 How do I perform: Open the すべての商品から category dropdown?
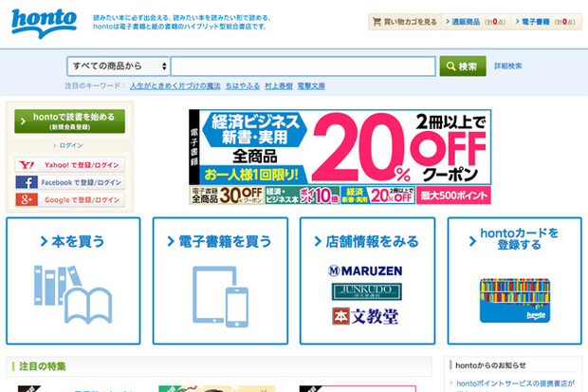point(119,66)
